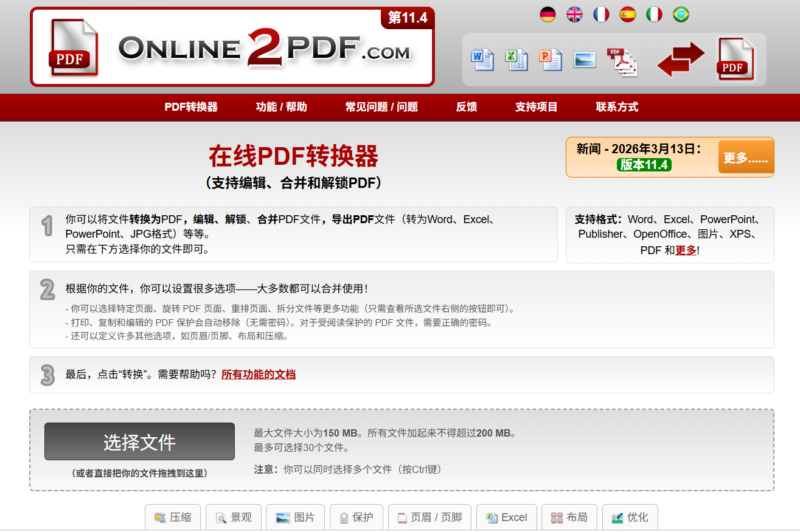Click the image picture icon in header
This screenshot has height=532, width=800.
(x=585, y=60)
